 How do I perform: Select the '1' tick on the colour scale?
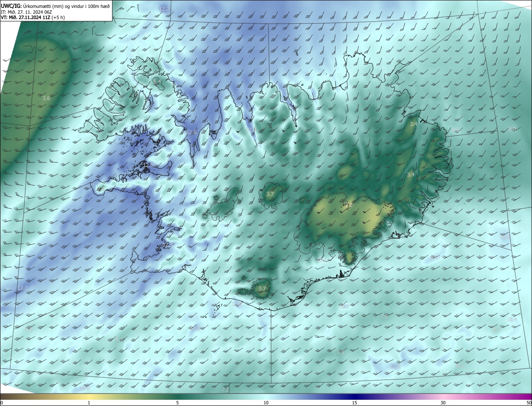click(89, 403)
